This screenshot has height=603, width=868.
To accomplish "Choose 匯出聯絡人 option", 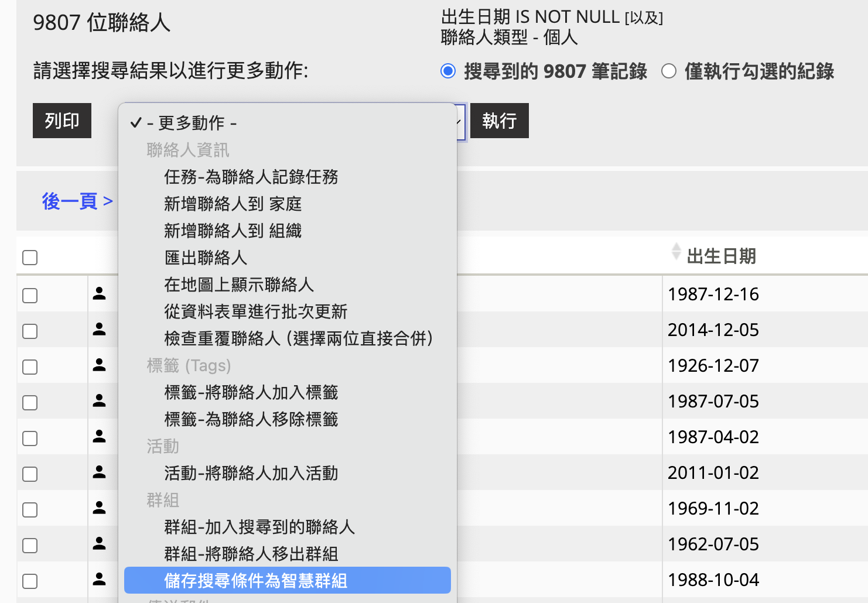I will point(288,258).
